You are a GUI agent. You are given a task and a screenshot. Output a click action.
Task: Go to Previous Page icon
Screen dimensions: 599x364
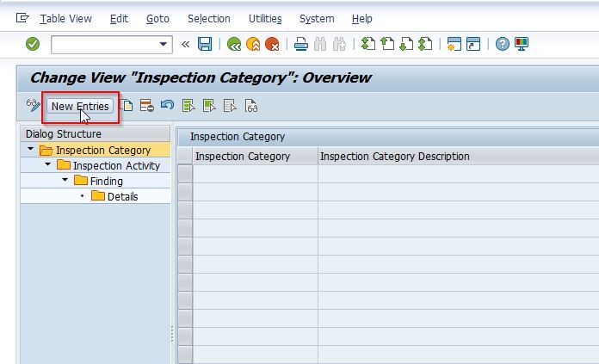387,44
